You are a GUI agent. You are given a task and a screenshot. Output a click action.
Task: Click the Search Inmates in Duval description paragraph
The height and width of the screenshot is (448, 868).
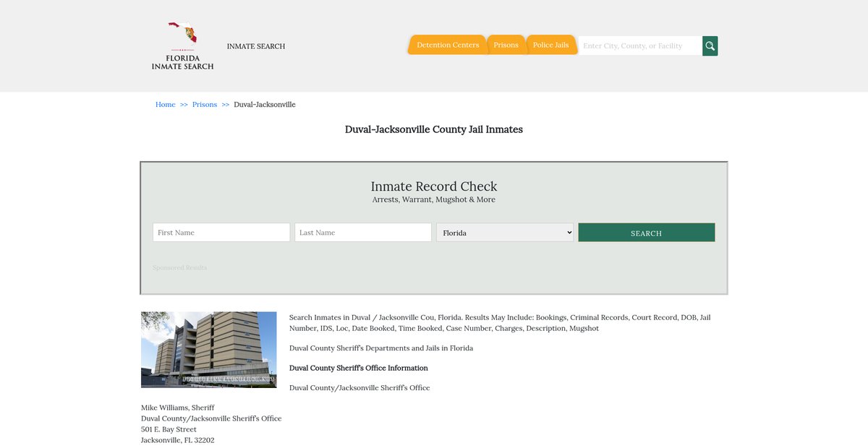click(x=500, y=323)
